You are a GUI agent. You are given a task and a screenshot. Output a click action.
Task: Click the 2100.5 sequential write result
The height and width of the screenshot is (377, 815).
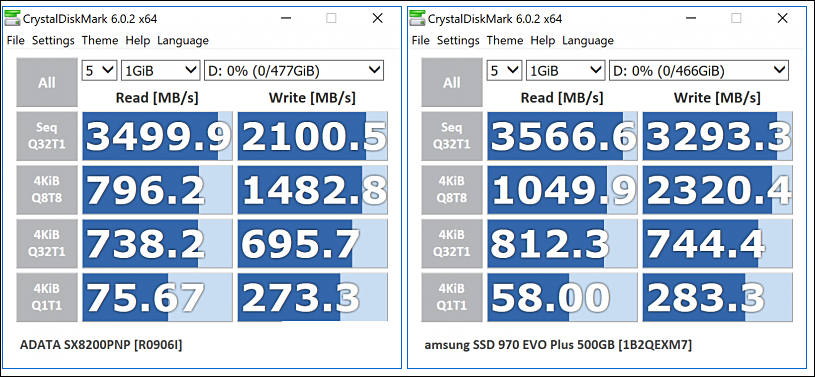[x=313, y=136]
